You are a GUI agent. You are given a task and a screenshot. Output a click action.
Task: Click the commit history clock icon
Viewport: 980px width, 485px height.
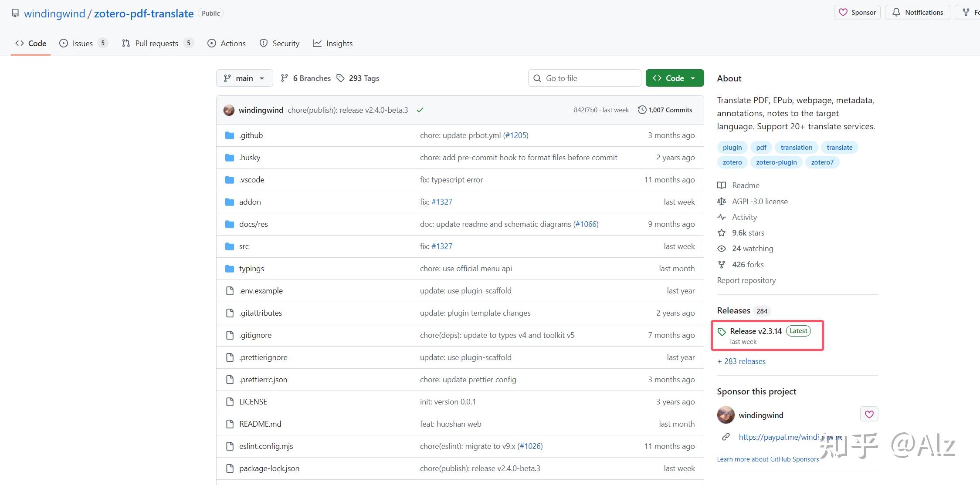(x=642, y=110)
